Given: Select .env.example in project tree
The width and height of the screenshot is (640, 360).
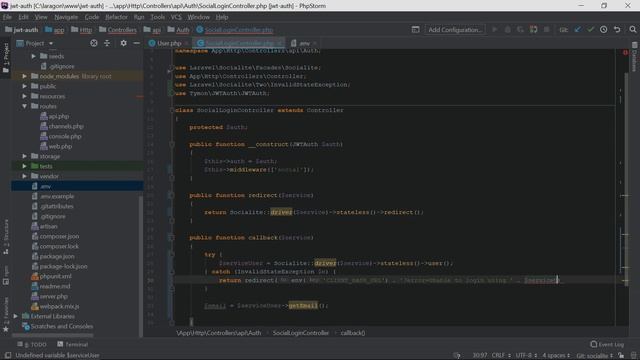Looking at the screenshot, I should pos(53,196).
